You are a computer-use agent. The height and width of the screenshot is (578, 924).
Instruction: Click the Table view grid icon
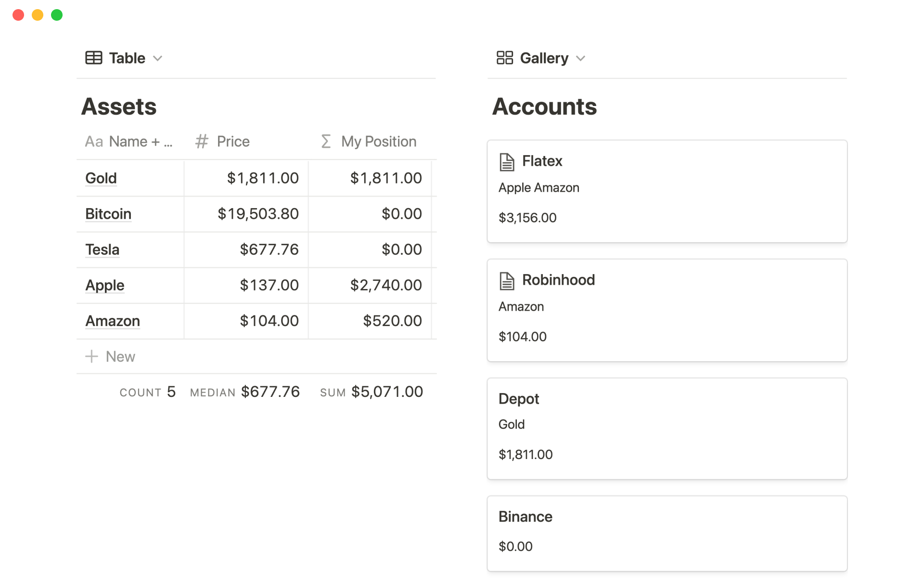[x=93, y=58]
